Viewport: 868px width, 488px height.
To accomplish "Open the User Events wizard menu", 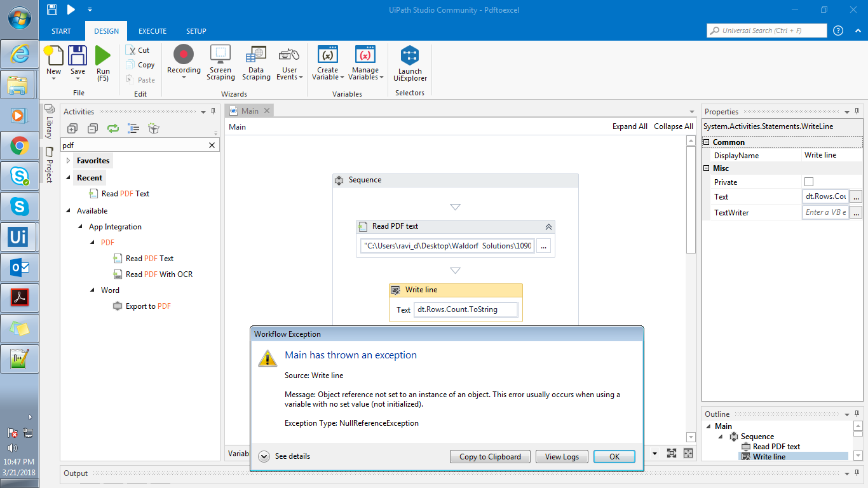I will [x=289, y=62].
